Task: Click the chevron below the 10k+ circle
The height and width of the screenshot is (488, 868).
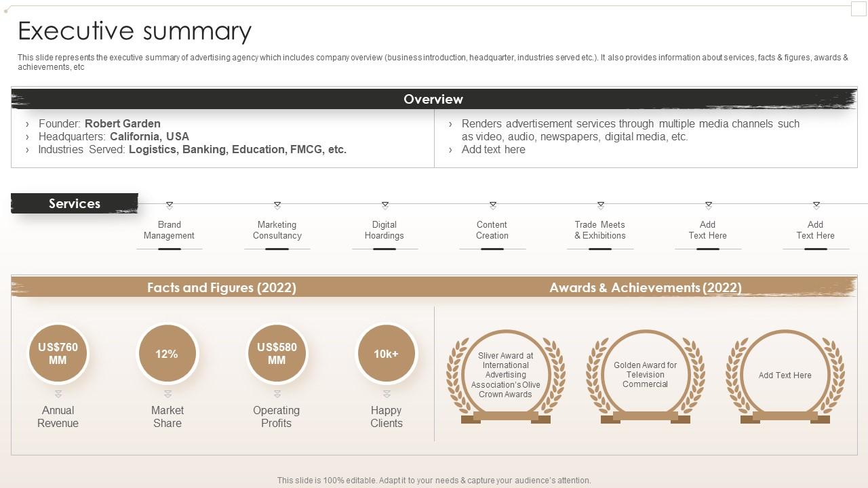Action: coord(387,394)
